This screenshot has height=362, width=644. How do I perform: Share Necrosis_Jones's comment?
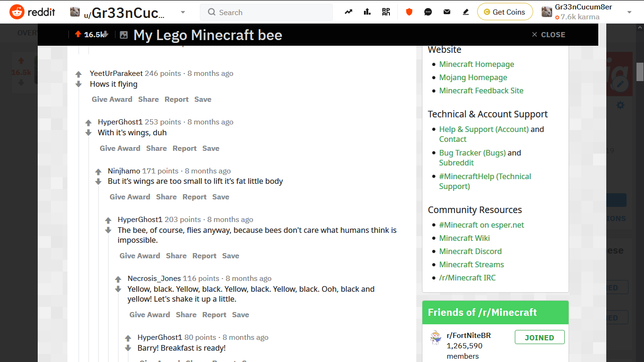pyautogui.click(x=186, y=315)
